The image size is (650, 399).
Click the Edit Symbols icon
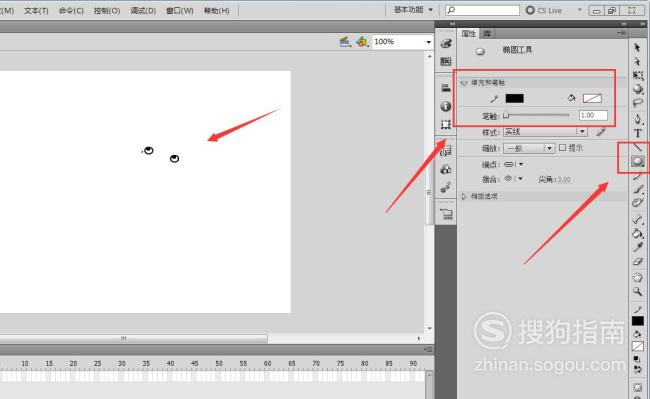tap(362, 41)
